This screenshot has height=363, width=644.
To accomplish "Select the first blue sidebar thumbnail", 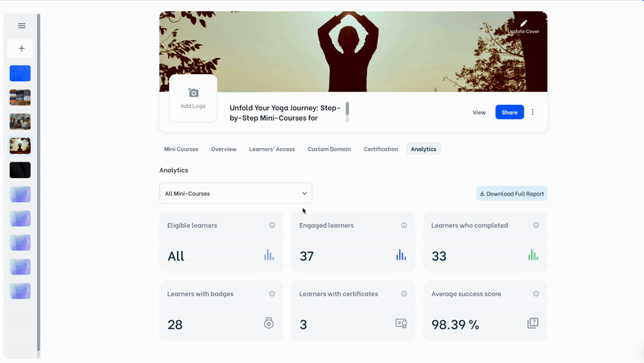I will [20, 73].
